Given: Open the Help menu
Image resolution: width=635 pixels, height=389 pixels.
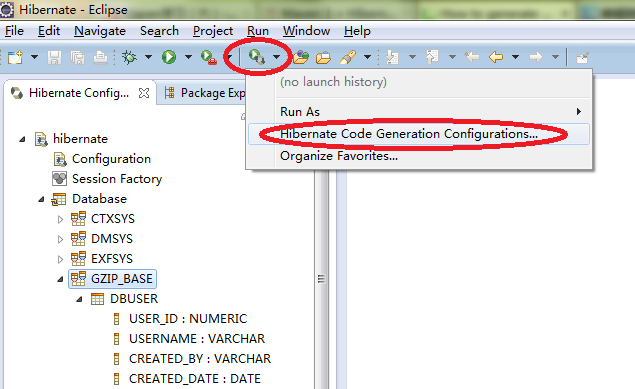Looking at the screenshot, I should click(x=357, y=31).
